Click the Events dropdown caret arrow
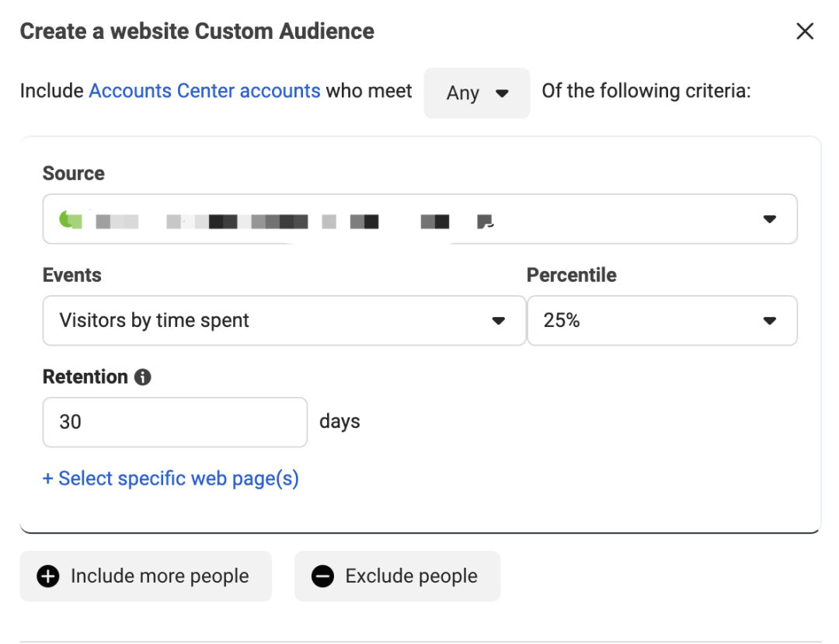Image resolution: width=839 pixels, height=644 pixels. pyautogui.click(x=499, y=321)
